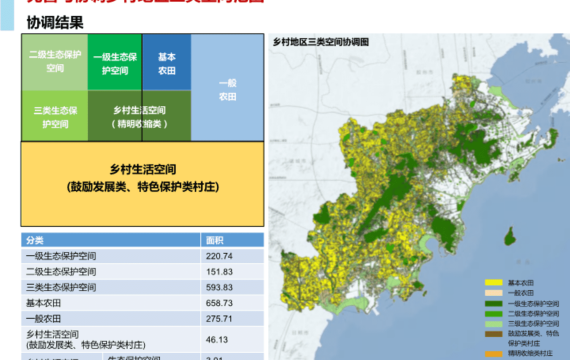Click the dark blue 基本农田 block
This screenshot has height=360, width=570.
click(x=166, y=62)
